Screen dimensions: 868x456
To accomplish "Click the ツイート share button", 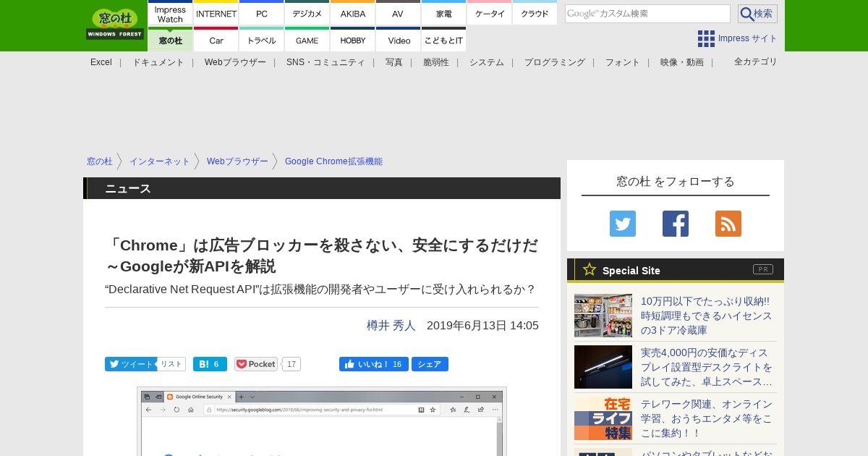I will click(131, 364).
